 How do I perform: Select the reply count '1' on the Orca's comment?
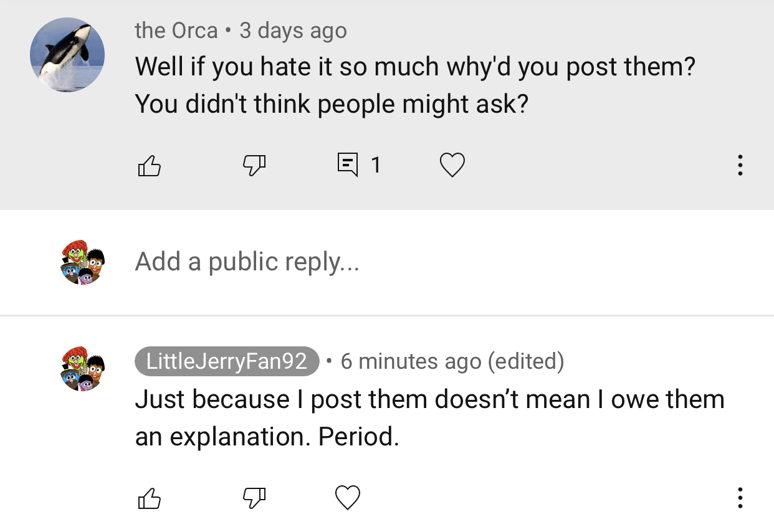pyautogui.click(x=375, y=165)
